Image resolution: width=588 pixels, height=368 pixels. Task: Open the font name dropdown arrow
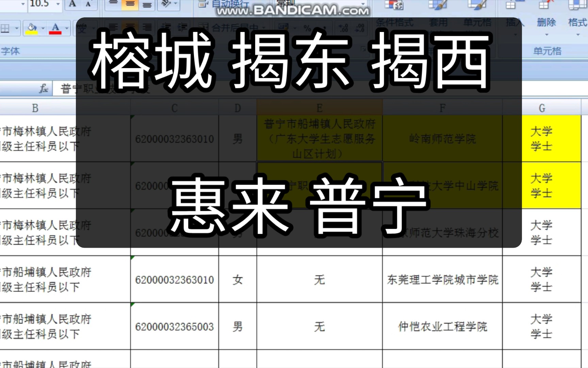coord(23,4)
